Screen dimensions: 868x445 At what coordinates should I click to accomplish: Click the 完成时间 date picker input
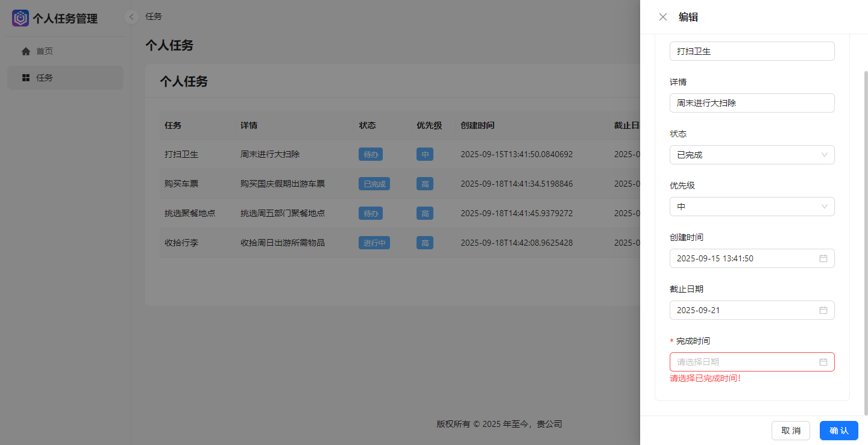(744, 362)
